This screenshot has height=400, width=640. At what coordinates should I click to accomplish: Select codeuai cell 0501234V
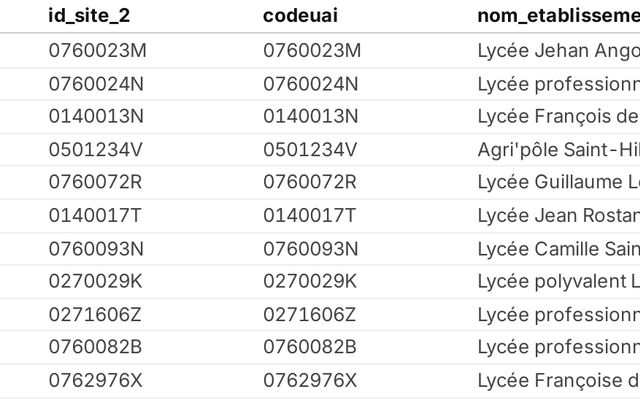click(310, 150)
